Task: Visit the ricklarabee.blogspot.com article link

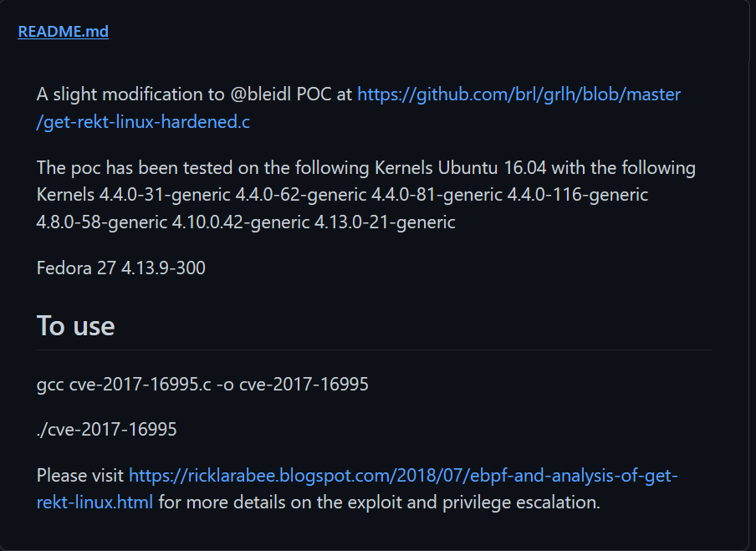Action: [404, 475]
